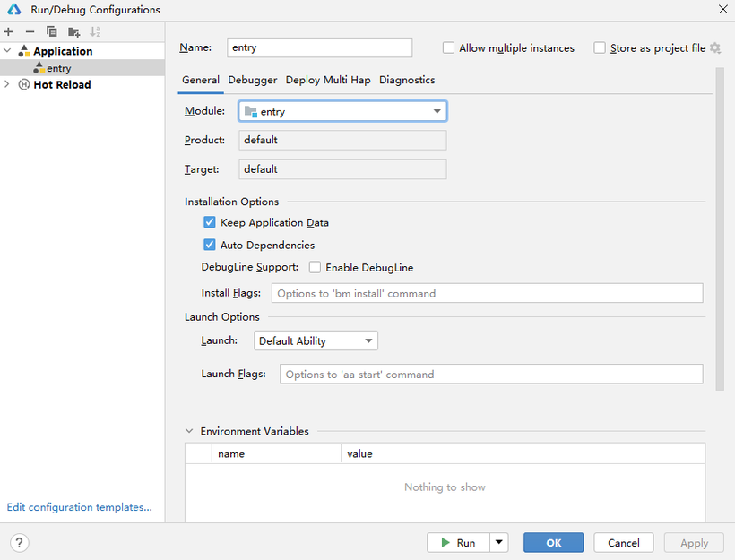The image size is (735, 560).
Task: Open help with the question mark icon
Action: 19,543
